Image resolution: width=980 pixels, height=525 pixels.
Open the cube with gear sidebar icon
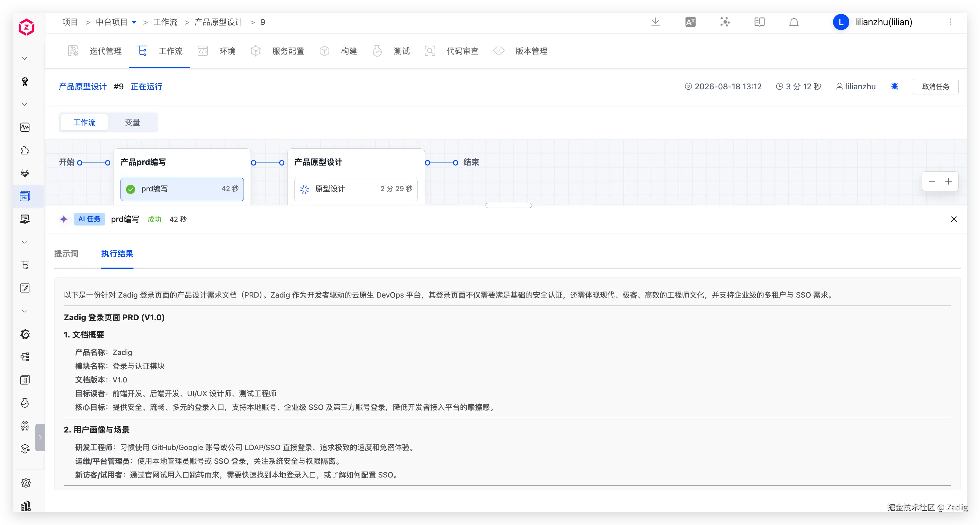click(25, 448)
